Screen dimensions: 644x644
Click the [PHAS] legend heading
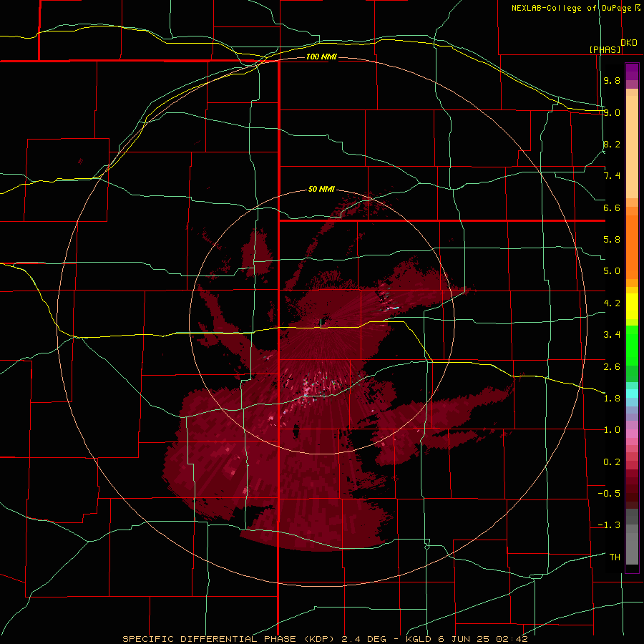click(x=605, y=49)
